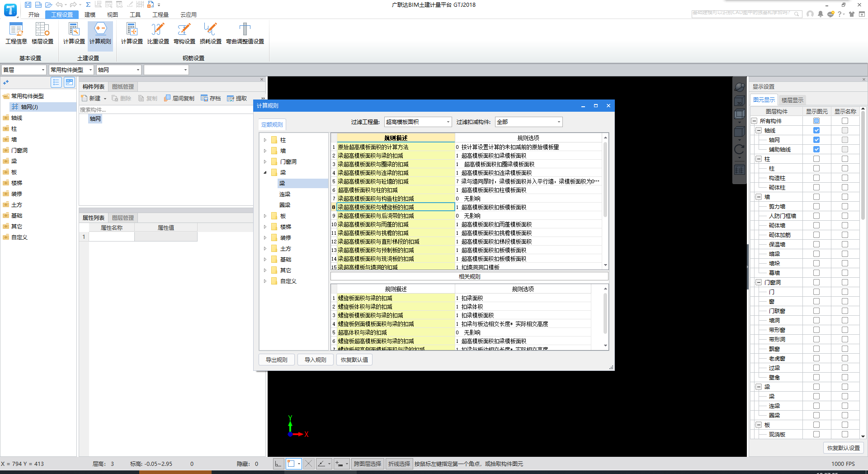Open the 首层 floor dropdown
This screenshot has height=474, width=868.
24,70
